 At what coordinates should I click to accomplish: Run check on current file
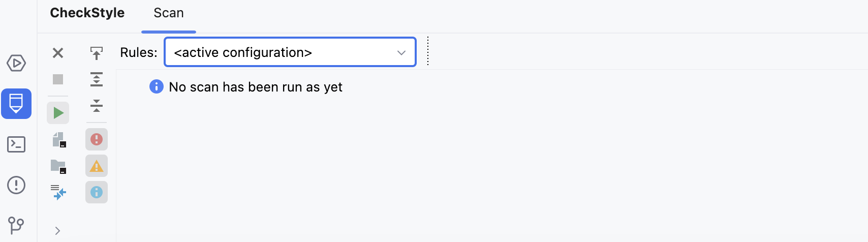[x=58, y=113]
